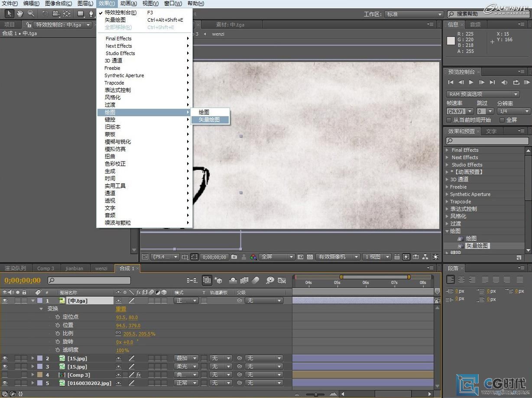532x398 pixels.
Task: Mute audio in preview panel
Action: pos(504,82)
